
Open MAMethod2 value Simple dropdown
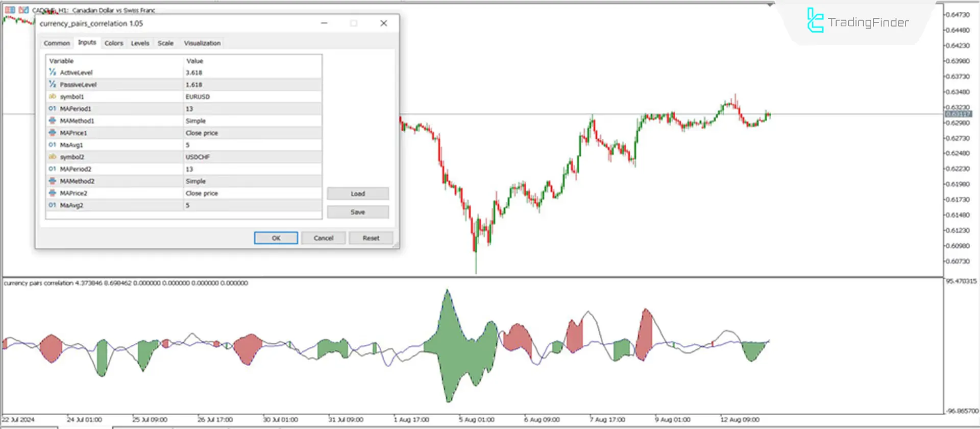coord(252,181)
